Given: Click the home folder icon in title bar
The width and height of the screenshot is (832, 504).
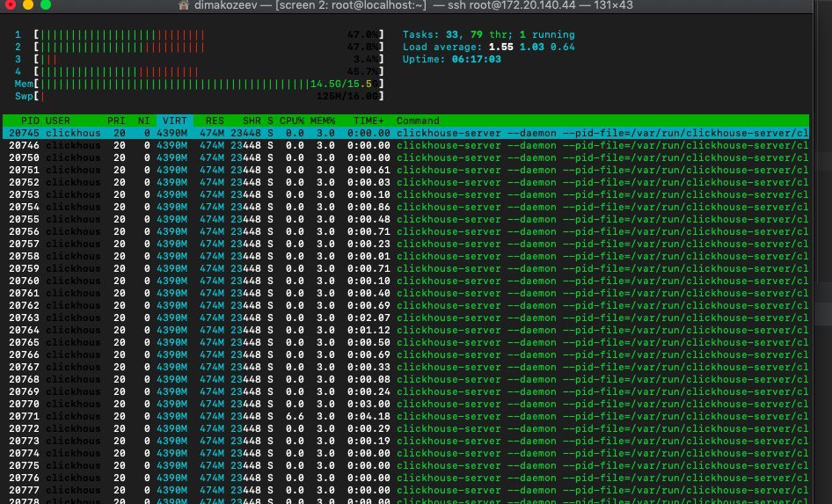Looking at the screenshot, I should coord(184,5).
